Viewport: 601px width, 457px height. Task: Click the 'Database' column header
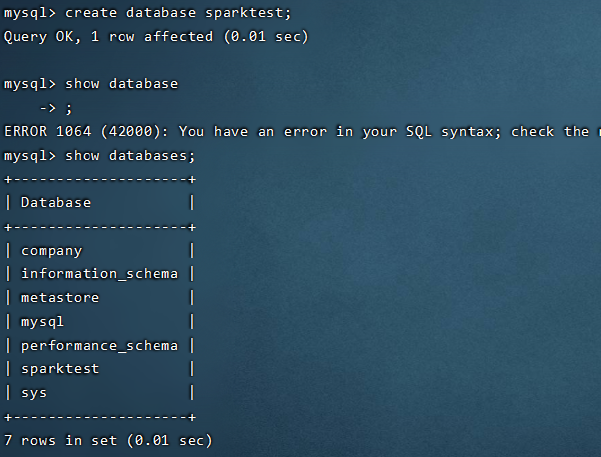click(x=56, y=203)
